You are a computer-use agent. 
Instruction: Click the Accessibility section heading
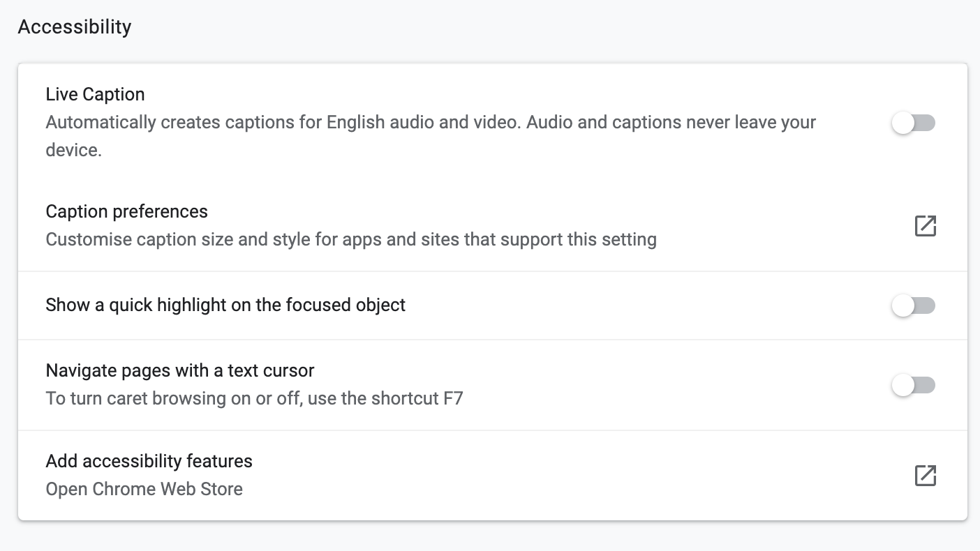(x=74, y=27)
